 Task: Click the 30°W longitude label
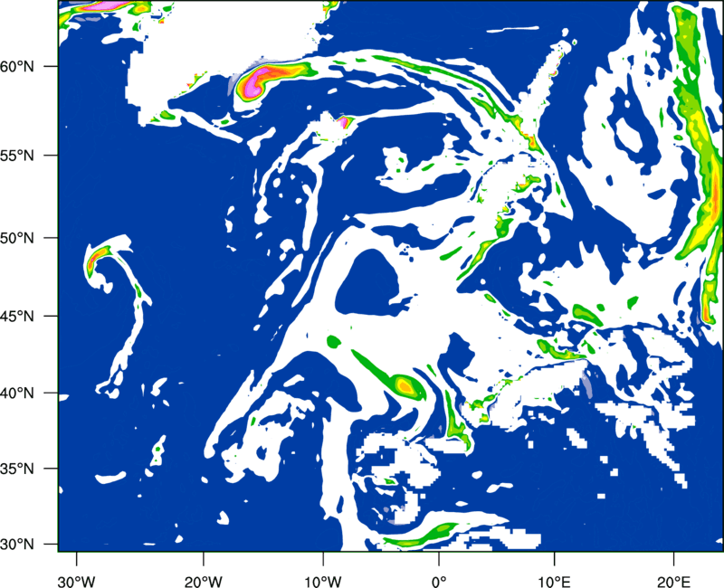pyautogui.click(x=77, y=582)
